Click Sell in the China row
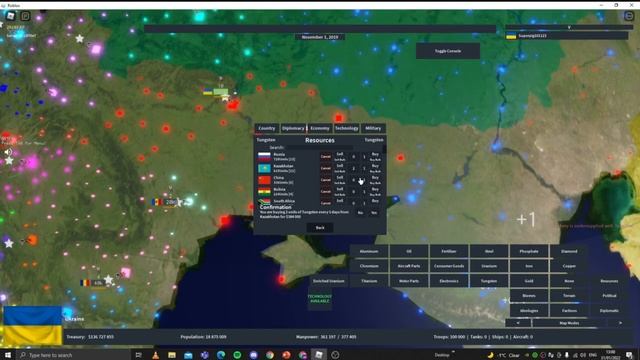The height and width of the screenshot is (360, 640). pos(340,178)
